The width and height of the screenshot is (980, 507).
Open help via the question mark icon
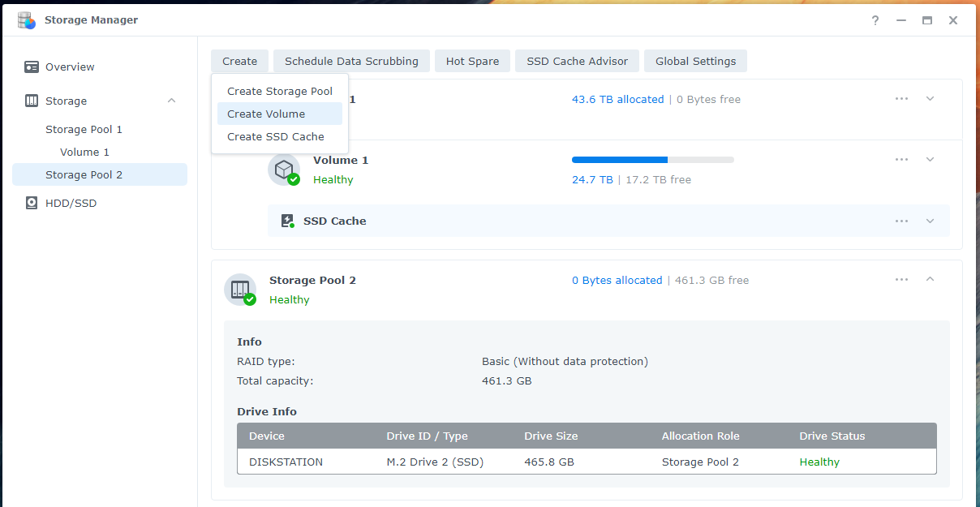875,20
